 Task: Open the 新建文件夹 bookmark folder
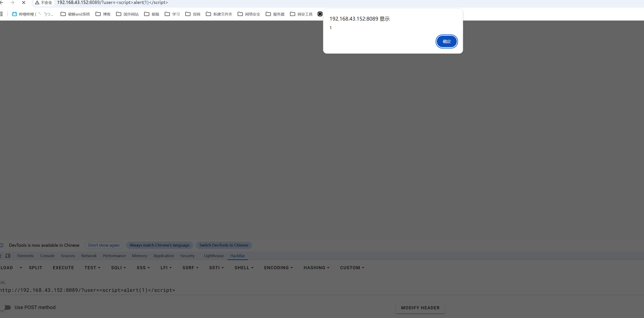tap(219, 14)
